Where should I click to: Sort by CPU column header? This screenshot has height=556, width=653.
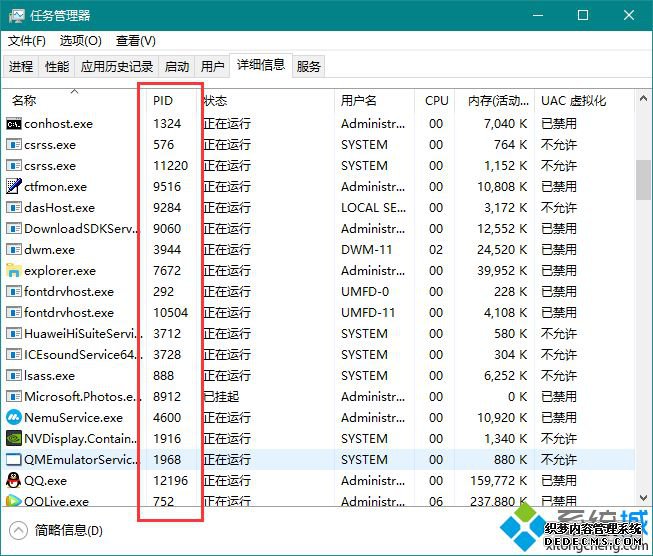[436, 101]
